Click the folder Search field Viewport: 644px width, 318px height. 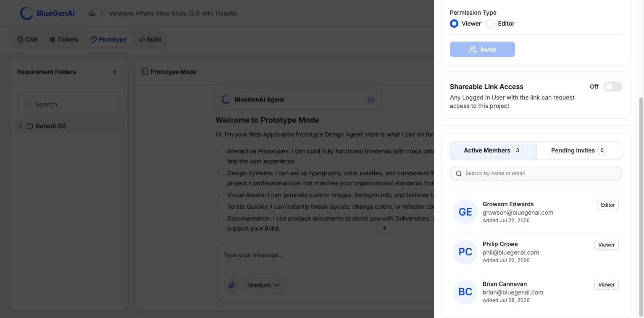pyautogui.click(x=69, y=104)
